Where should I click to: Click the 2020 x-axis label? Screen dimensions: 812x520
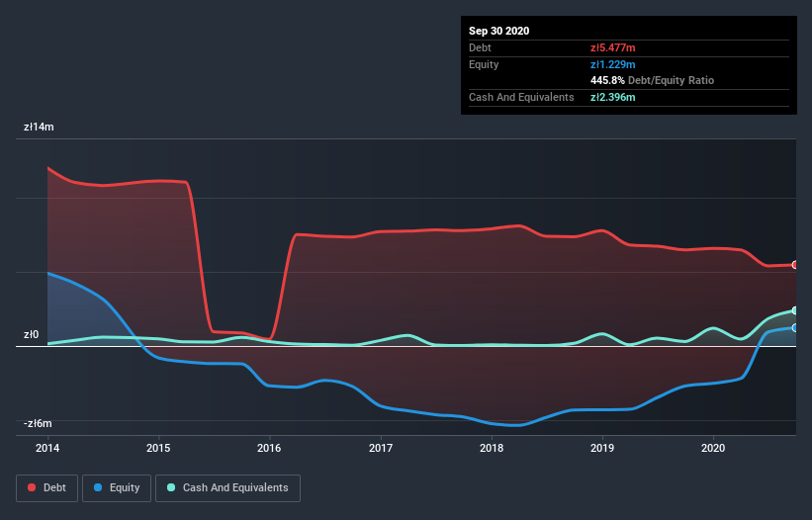[712, 448]
